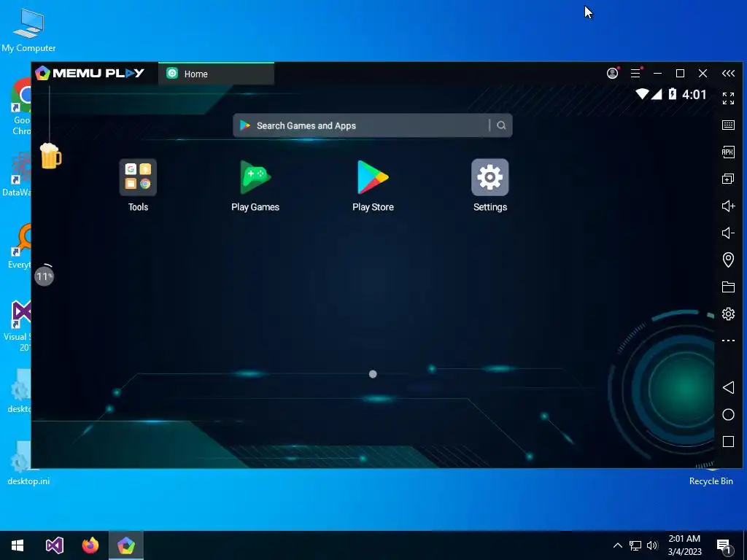Screen dimensions: 747x560
Task: Select the My Computer desktop icon
Action: (28, 30)
